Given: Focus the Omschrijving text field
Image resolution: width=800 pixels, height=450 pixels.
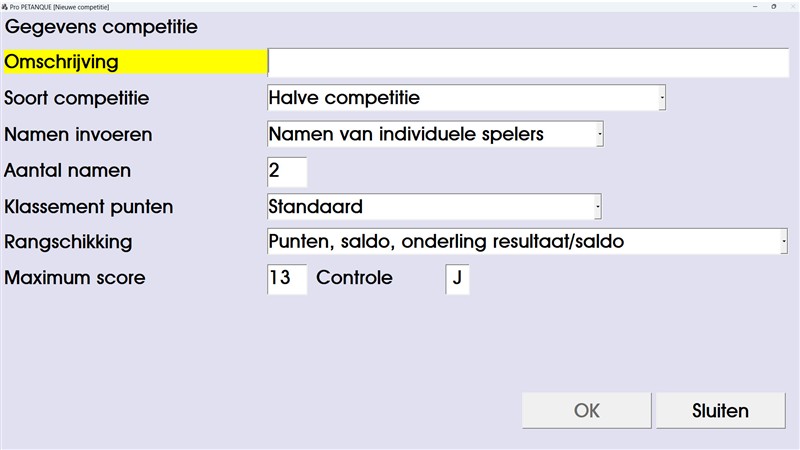Looking at the screenshot, I should pos(528,62).
